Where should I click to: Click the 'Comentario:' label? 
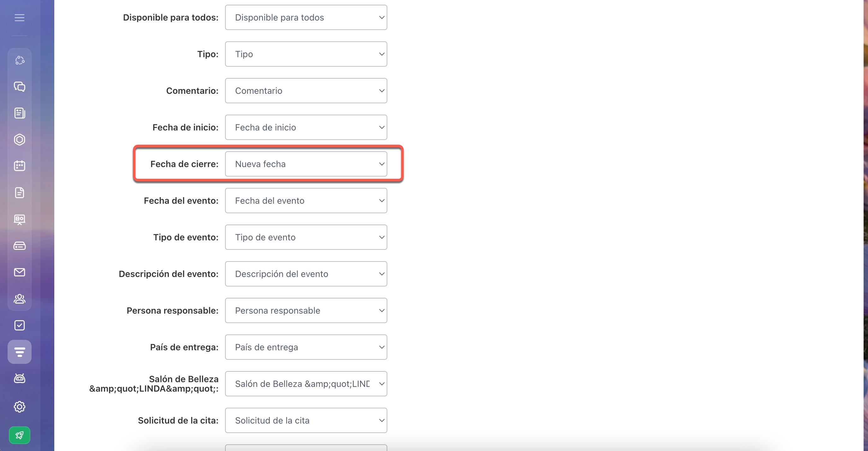pyautogui.click(x=193, y=91)
